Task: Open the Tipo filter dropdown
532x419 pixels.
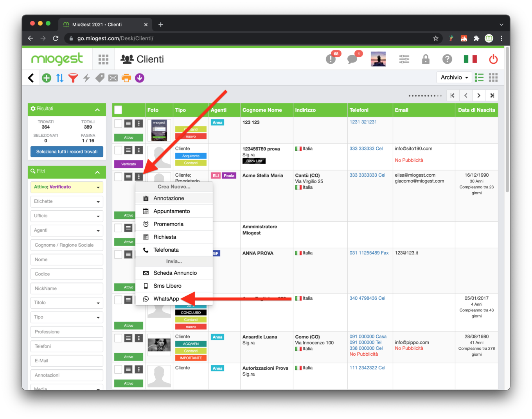Action: pyautogui.click(x=67, y=317)
